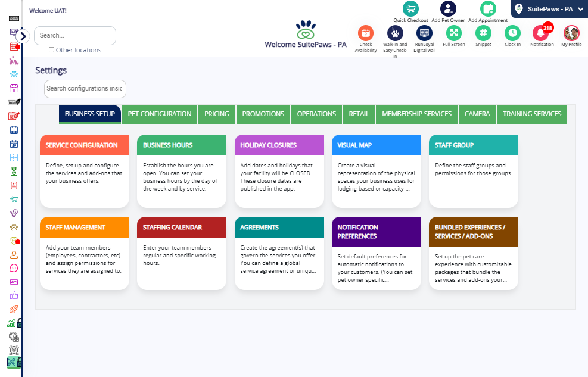Click the light blue grid layout sidebar icon
The height and width of the screenshot is (377, 588).
click(x=14, y=157)
